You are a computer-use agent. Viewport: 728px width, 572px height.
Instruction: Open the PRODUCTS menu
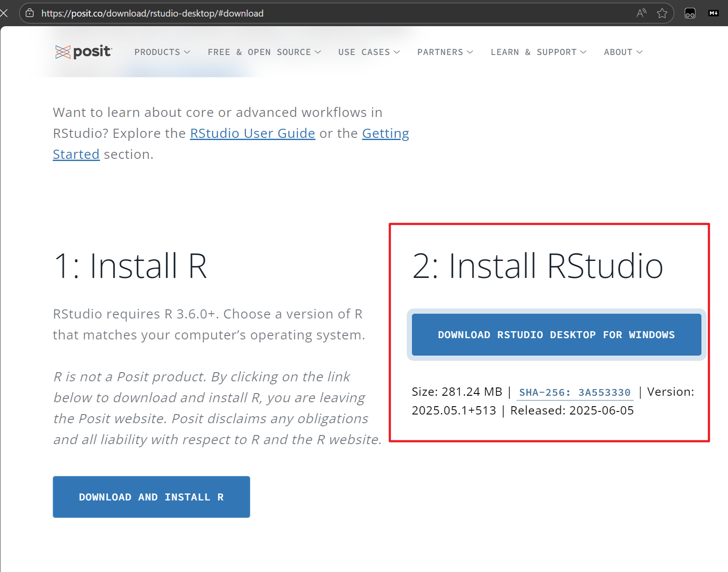point(162,52)
